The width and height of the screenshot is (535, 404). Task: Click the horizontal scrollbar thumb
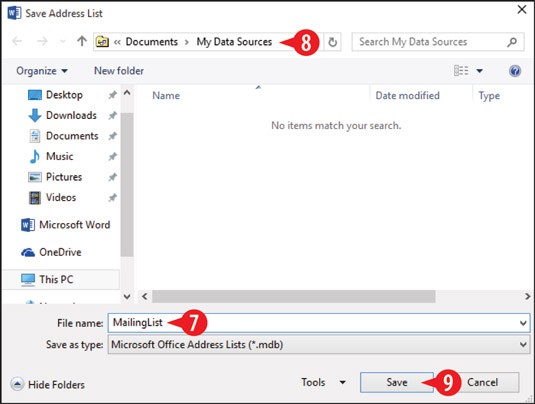point(294,296)
